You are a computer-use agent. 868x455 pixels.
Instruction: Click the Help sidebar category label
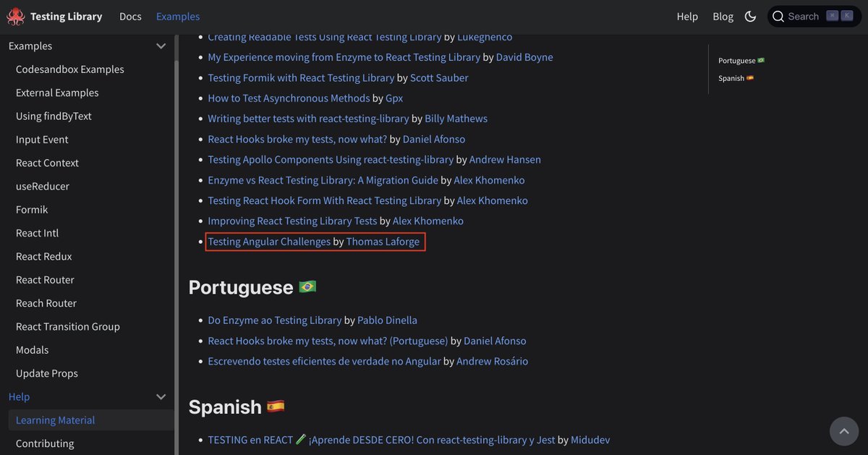[19, 397]
